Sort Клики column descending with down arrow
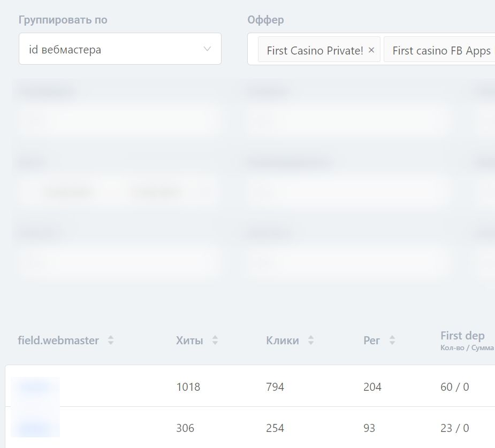 click(311, 343)
